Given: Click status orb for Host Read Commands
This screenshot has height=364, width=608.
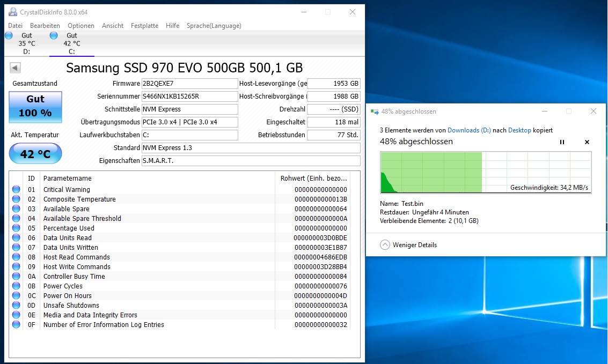Looking at the screenshot, I should [x=16, y=257].
